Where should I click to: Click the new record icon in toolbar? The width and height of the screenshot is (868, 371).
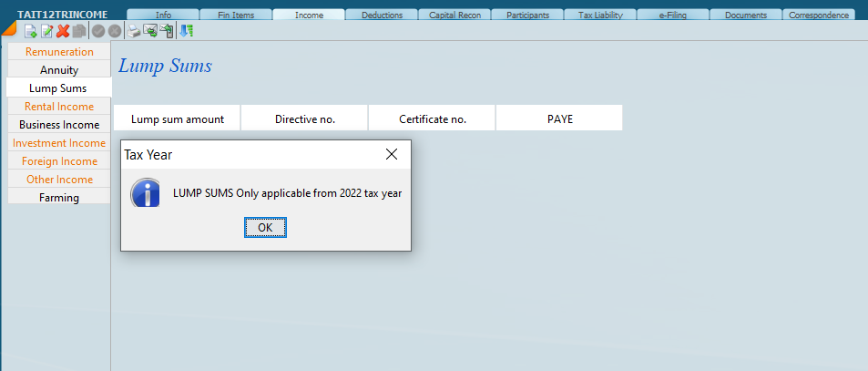30,31
